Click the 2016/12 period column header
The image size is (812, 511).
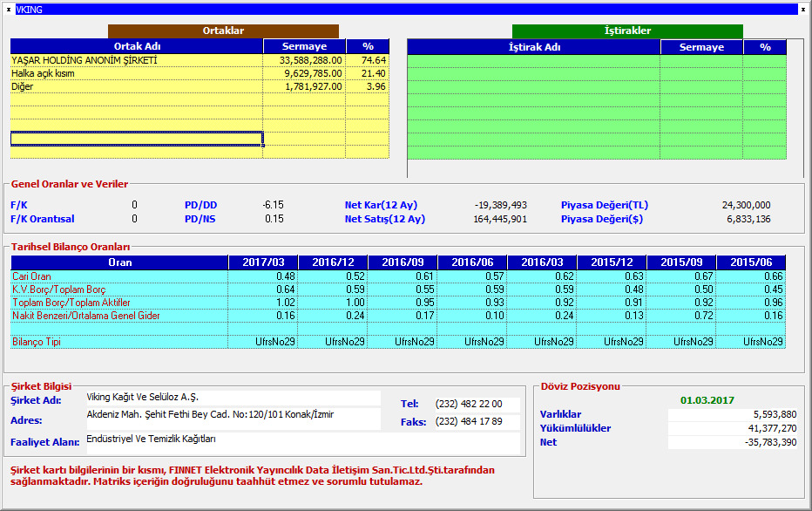(x=333, y=262)
